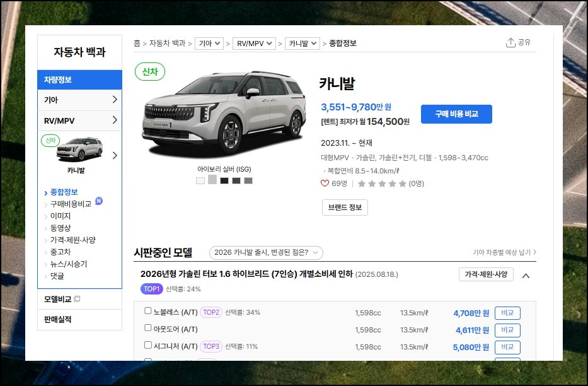
Task: Click 비교 button for 시그니처 row
Action: pos(507,348)
